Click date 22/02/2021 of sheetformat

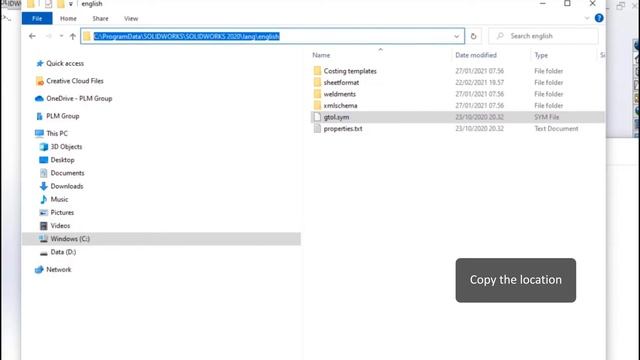(x=480, y=82)
